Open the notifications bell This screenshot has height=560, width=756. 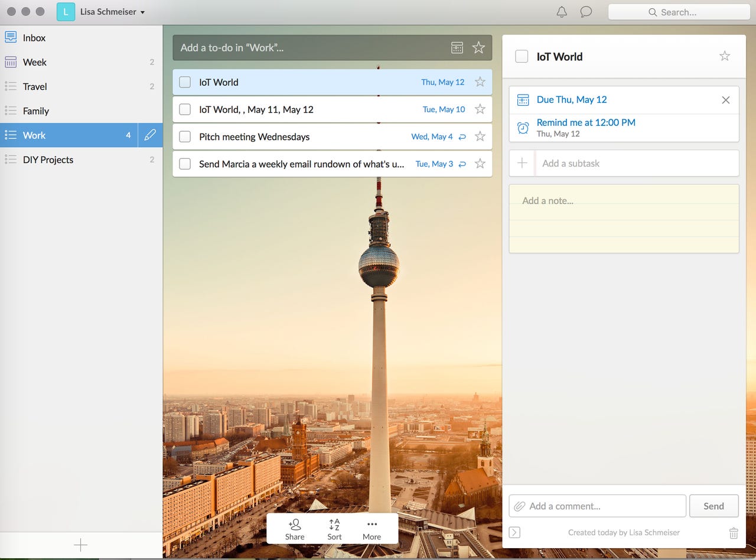(561, 12)
